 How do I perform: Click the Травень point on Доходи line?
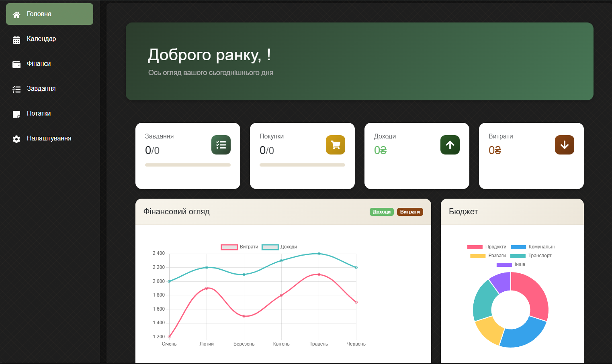tap(319, 254)
